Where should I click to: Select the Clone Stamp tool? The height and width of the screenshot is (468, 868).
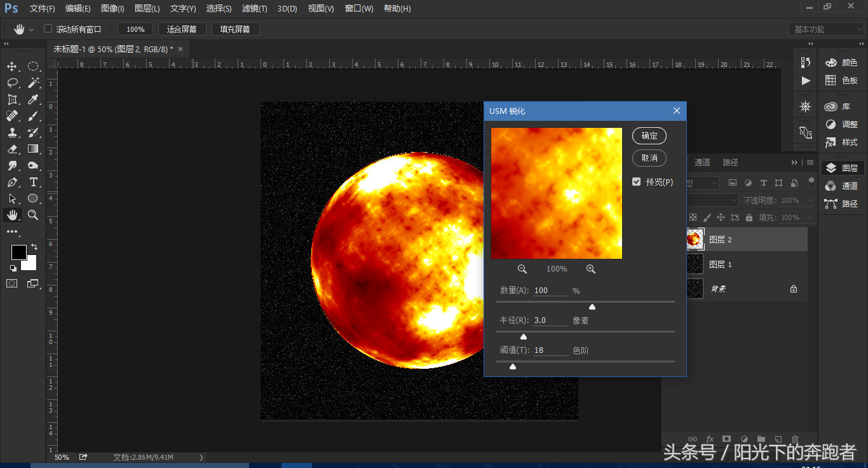click(12, 133)
